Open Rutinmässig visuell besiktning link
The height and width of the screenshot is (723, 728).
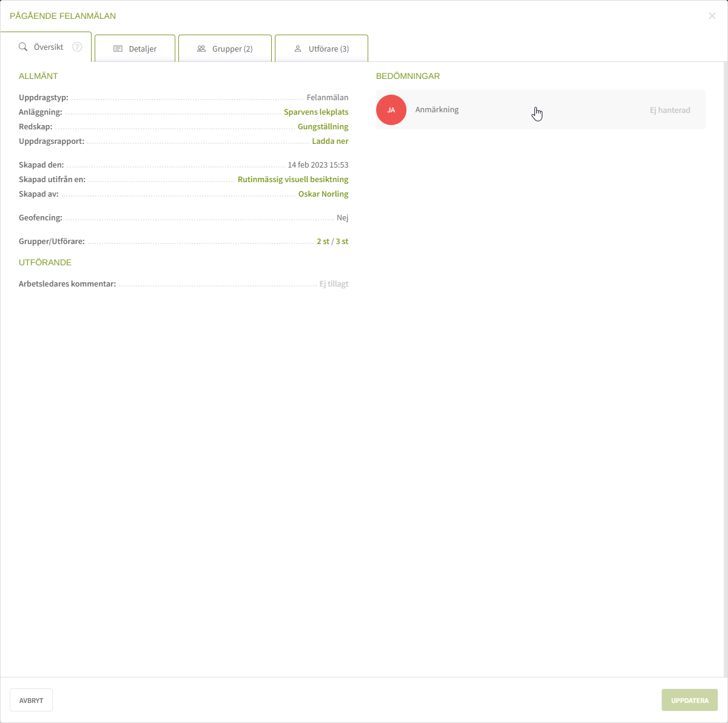coord(293,180)
